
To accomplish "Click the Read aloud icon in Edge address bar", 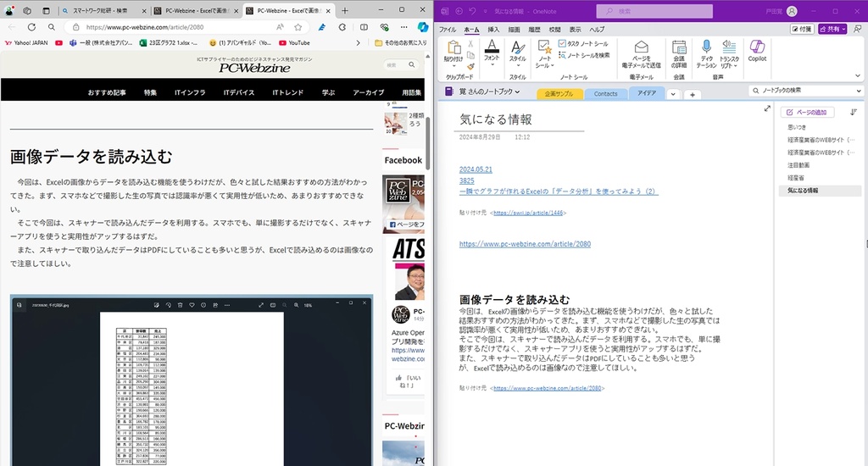I will (280, 26).
